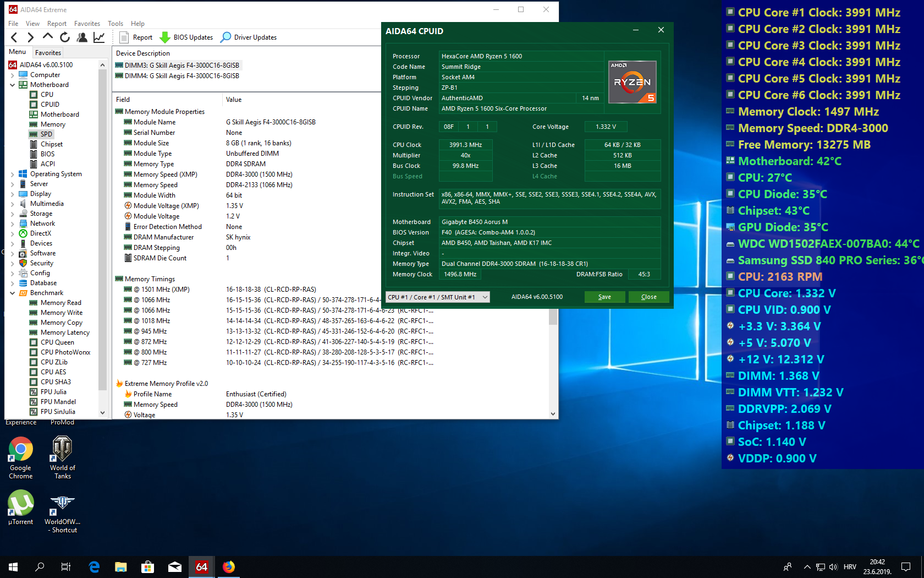
Task: Open the Mail app from taskbar
Action: tap(175, 567)
